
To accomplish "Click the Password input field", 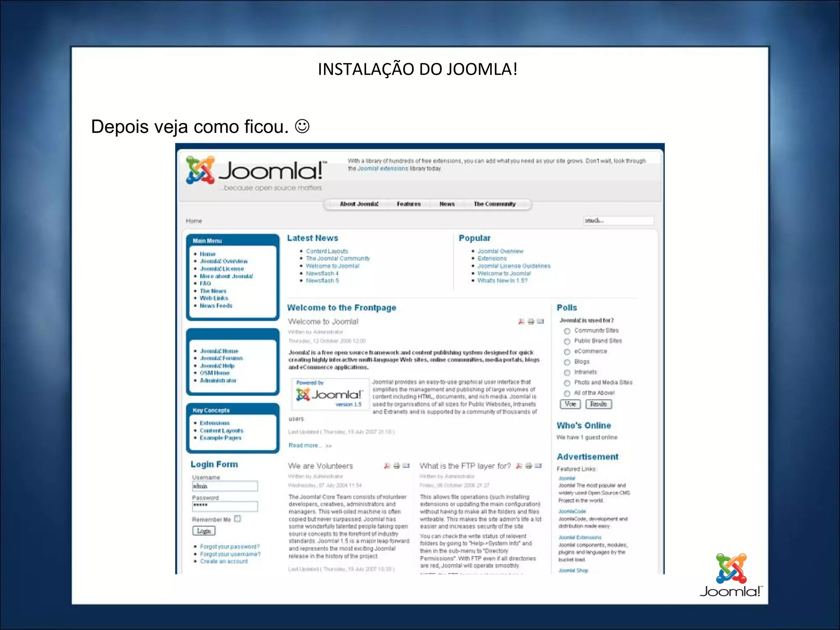I will [225, 506].
